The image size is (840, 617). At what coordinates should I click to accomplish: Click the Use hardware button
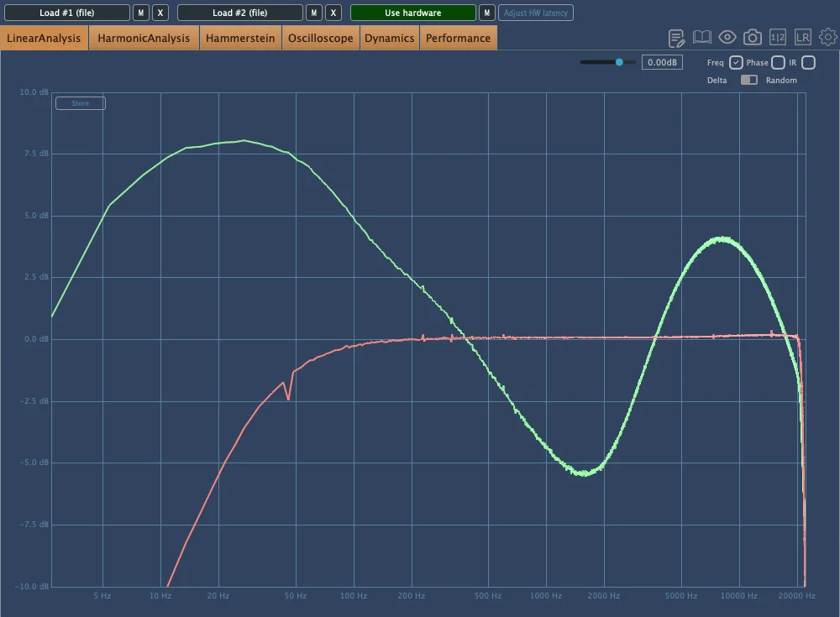pos(412,13)
